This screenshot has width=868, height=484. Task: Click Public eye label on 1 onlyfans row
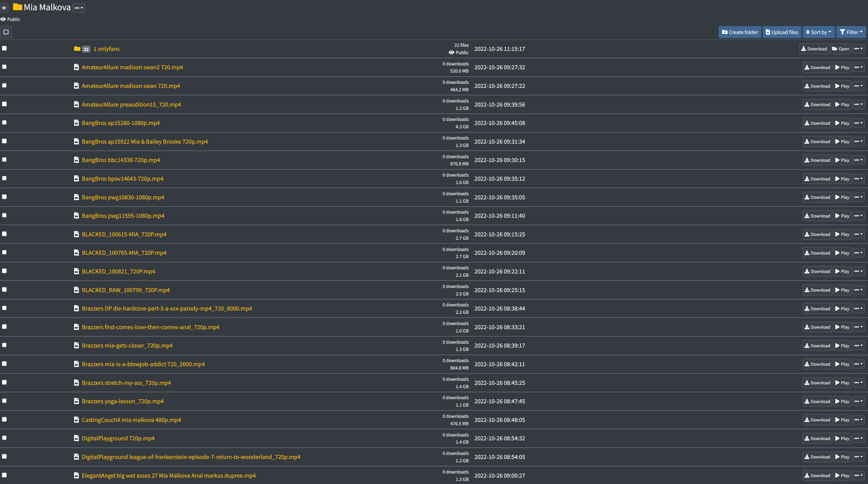coord(459,53)
